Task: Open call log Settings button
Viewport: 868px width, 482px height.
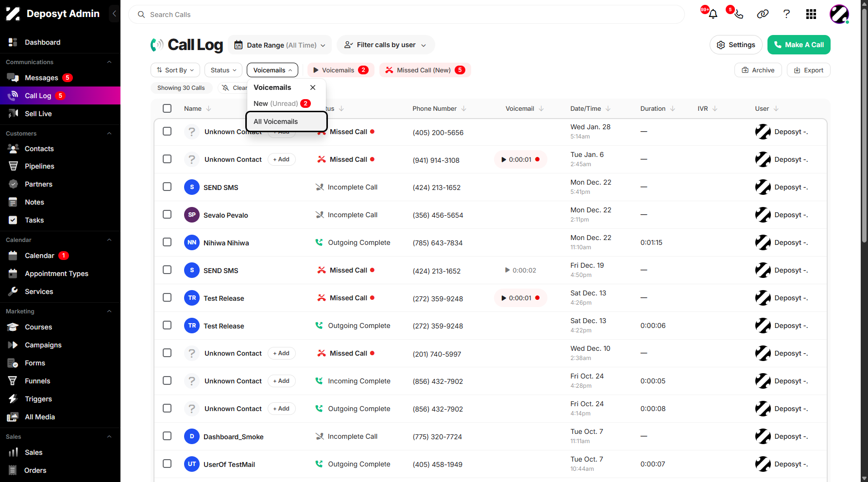Action: (736, 45)
